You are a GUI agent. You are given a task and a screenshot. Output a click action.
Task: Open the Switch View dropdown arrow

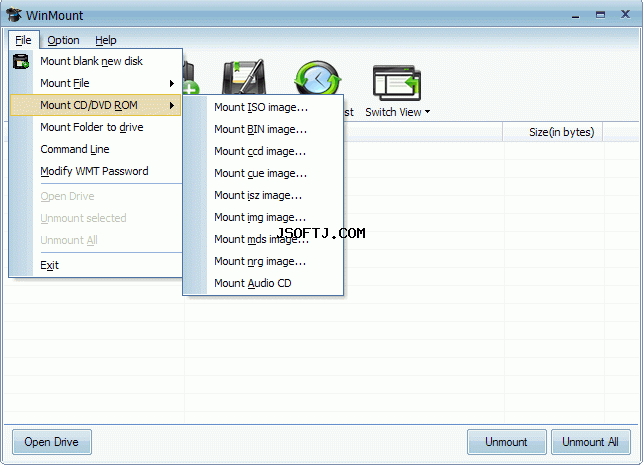[x=427, y=112]
